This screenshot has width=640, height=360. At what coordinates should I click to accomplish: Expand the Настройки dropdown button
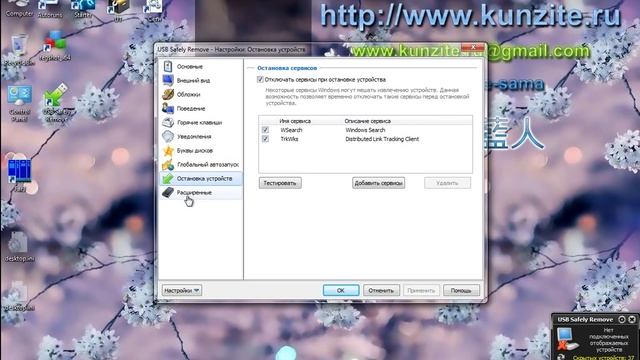pos(182,290)
